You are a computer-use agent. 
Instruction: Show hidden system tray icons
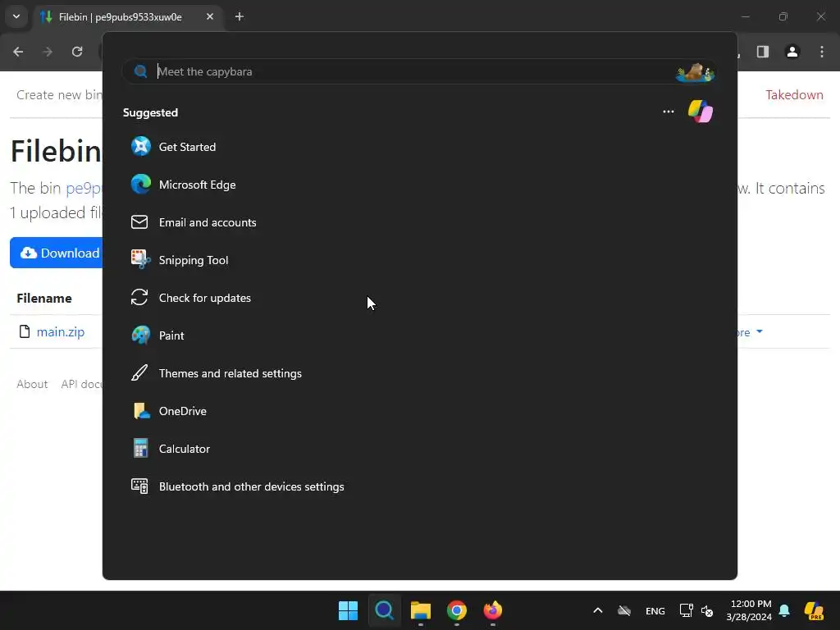(x=598, y=610)
